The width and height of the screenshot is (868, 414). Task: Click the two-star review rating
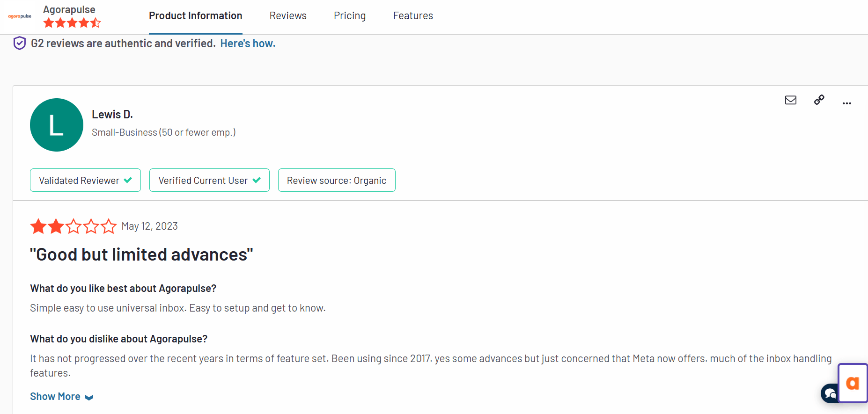[x=73, y=226]
